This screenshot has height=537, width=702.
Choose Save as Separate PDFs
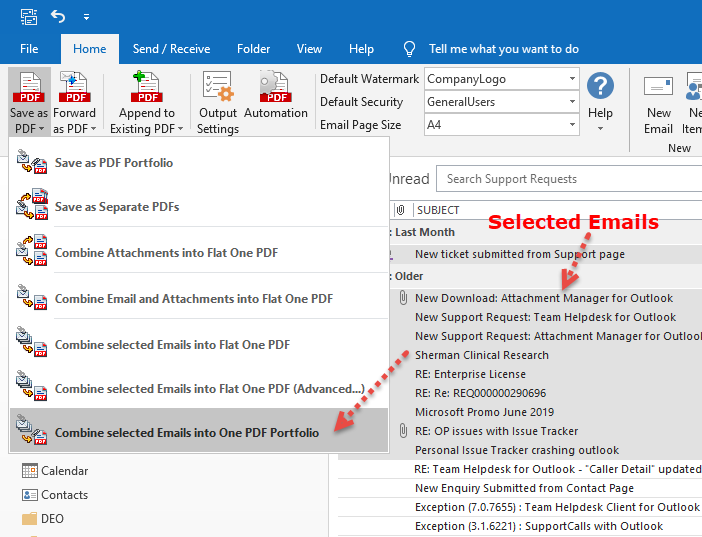(x=199, y=206)
